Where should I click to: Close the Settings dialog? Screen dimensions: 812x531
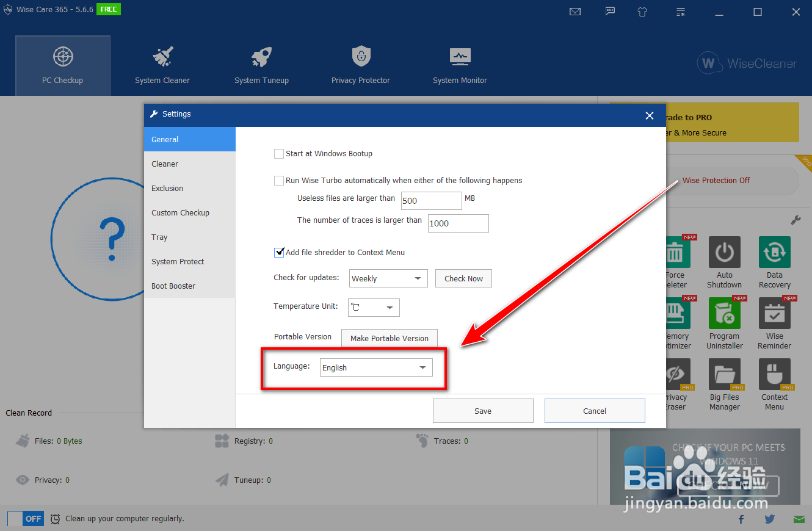650,115
